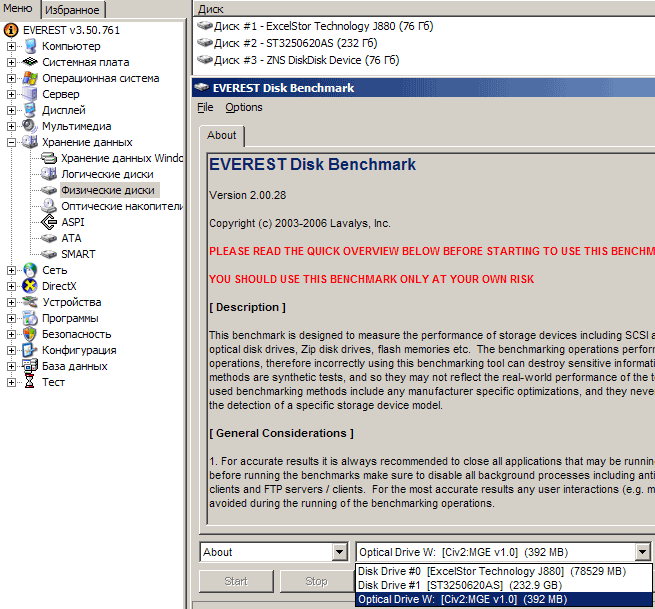Choose Optical Drive W: Civ2:MGE option

503,599
